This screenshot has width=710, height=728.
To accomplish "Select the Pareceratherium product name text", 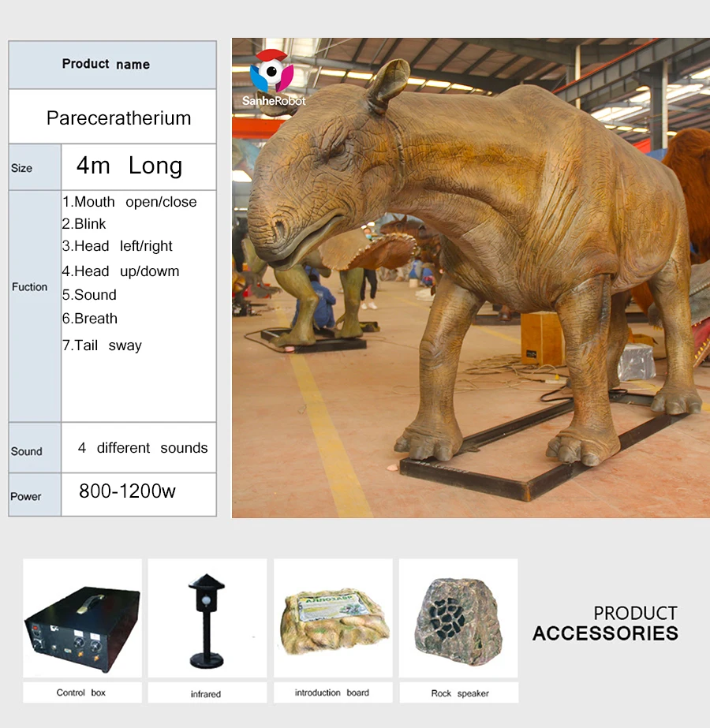I will coord(118,118).
